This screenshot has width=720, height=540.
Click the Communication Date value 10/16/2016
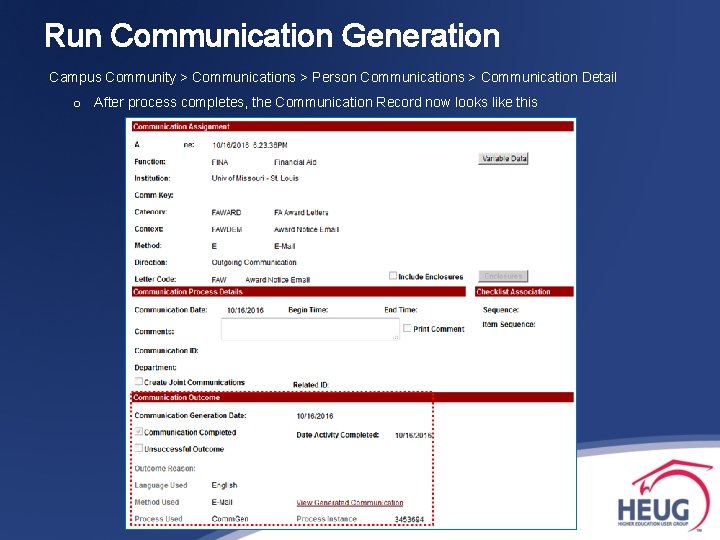245,310
